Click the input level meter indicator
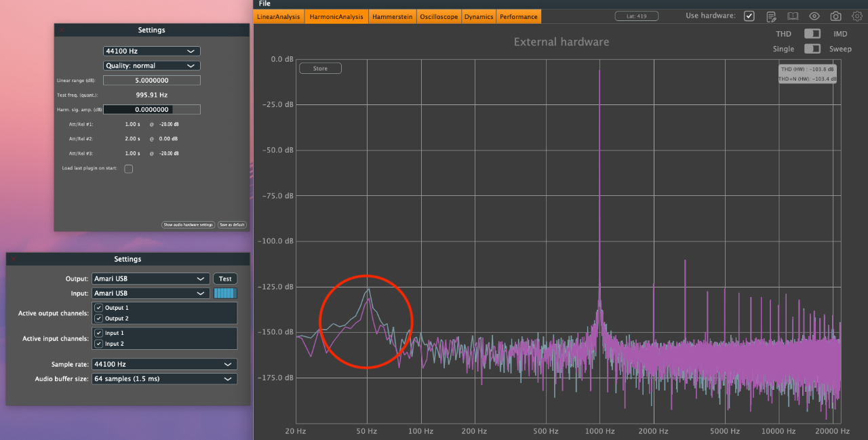868x440 pixels. tap(226, 293)
